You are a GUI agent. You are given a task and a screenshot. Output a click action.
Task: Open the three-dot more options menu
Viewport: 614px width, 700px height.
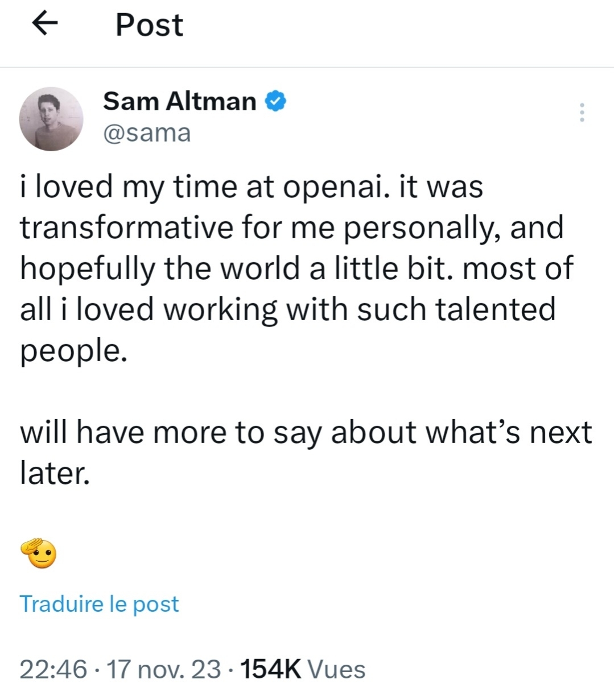[x=582, y=113]
